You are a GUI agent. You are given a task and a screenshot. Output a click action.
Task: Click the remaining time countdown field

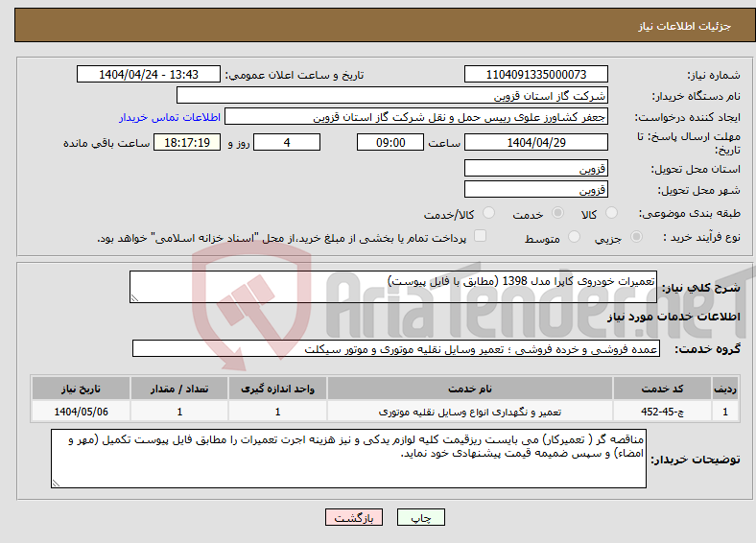point(187,142)
